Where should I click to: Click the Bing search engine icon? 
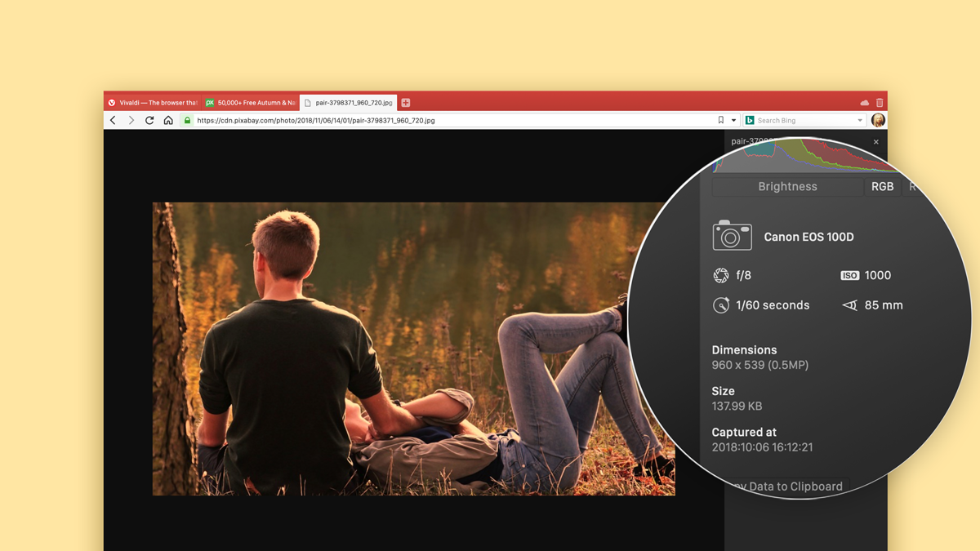tap(750, 120)
